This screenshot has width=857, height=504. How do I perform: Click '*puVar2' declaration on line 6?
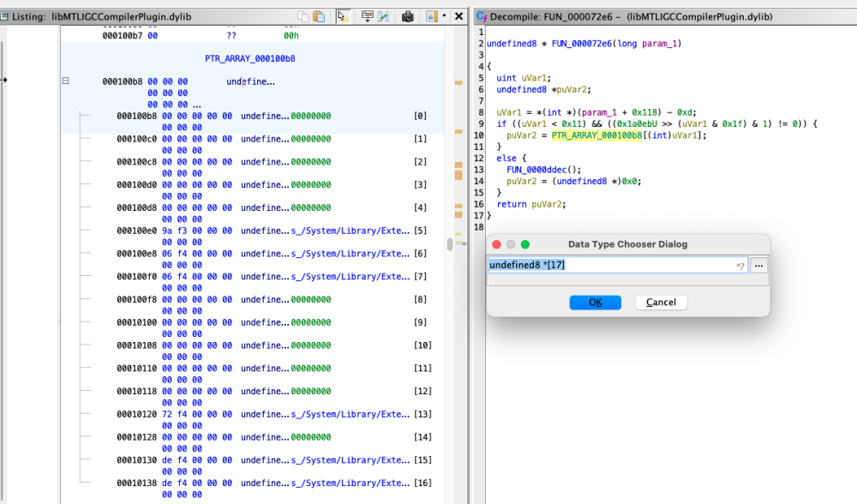571,90
